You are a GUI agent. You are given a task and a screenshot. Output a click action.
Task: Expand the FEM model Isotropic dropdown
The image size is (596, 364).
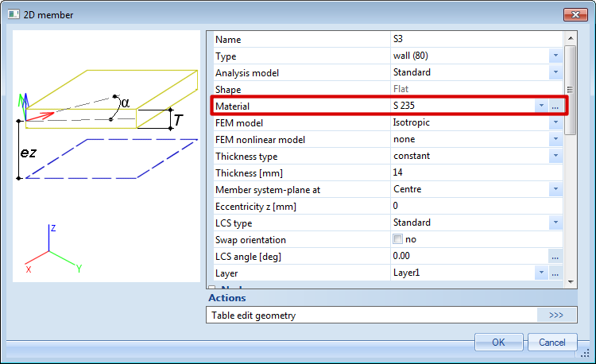pyautogui.click(x=555, y=123)
